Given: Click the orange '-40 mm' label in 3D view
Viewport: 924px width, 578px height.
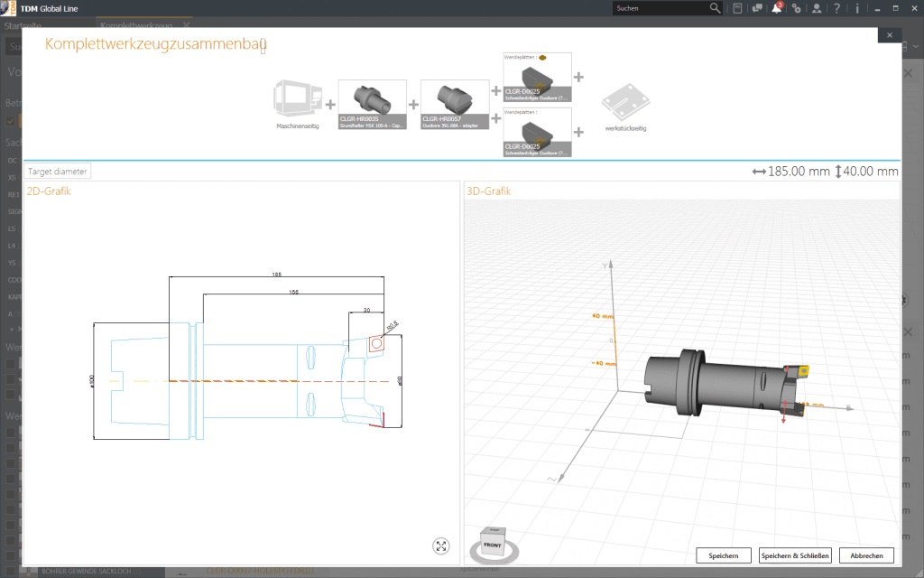Looking at the screenshot, I should click(603, 363).
